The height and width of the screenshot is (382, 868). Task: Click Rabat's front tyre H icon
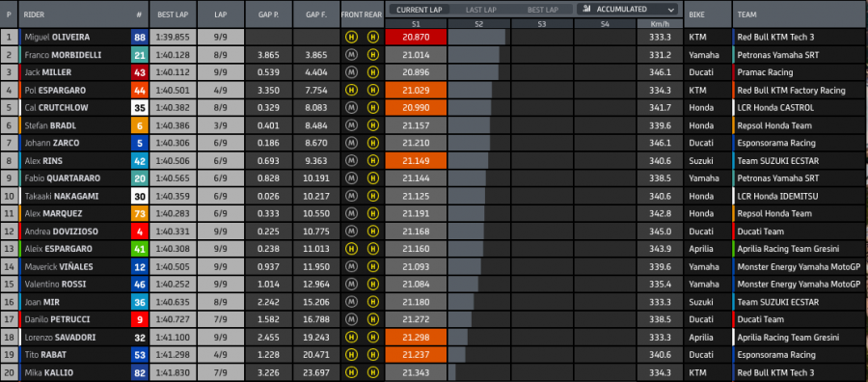350,355
